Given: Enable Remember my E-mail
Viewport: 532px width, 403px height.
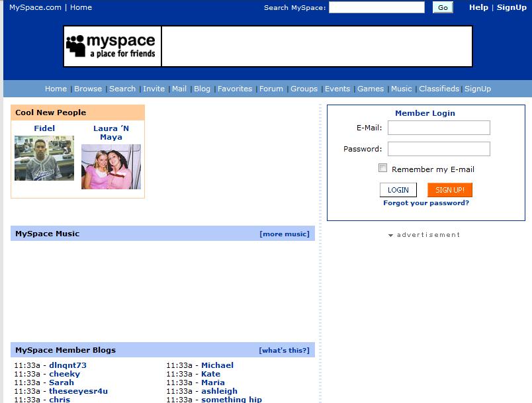Looking at the screenshot, I should click(382, 168).
